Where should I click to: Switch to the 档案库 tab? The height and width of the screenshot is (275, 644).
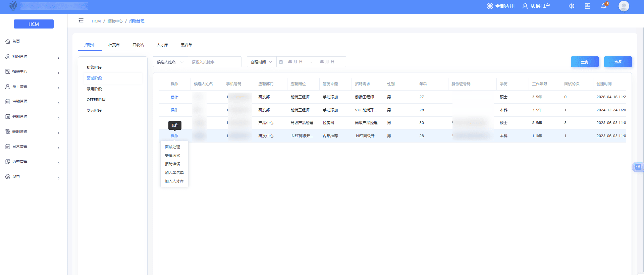(x=114, y=45)
